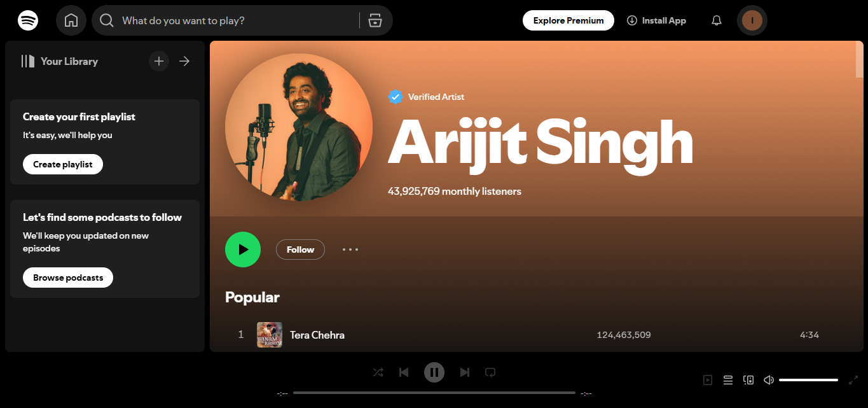
Task: Open the notifications bell
Action: click(716, 20)
